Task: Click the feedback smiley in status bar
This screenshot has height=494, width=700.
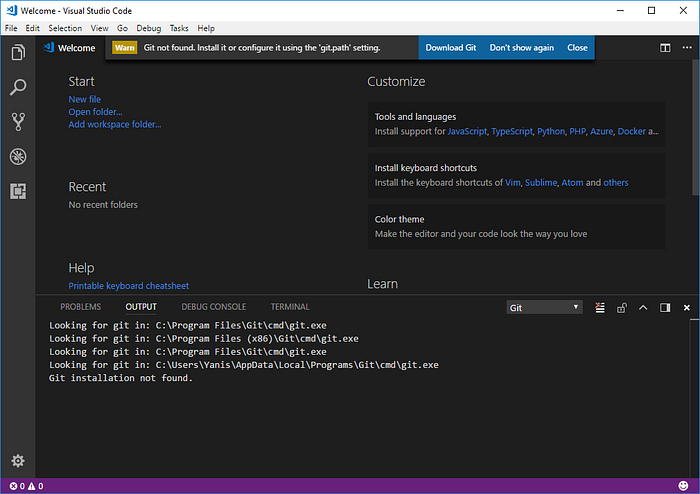Action: tap(683, 486)
